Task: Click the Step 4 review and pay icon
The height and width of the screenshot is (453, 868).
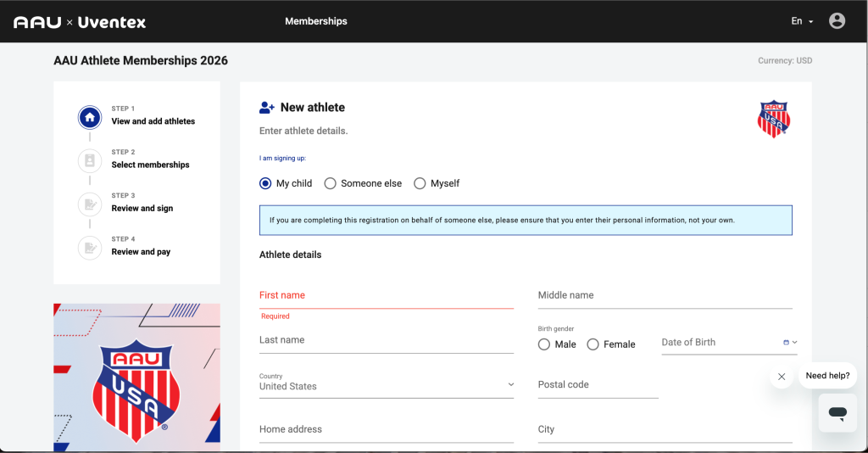Action: (x=90, y=247)
